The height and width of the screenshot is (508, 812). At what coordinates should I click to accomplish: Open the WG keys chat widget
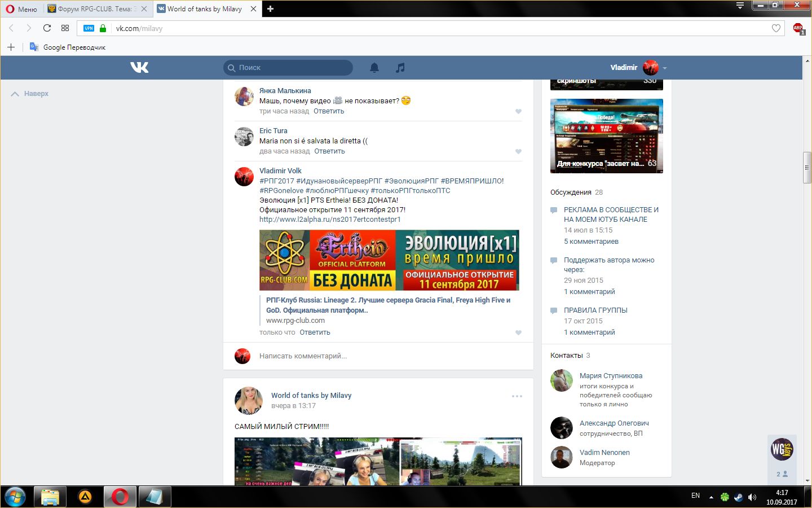click(x=782, y=449)
